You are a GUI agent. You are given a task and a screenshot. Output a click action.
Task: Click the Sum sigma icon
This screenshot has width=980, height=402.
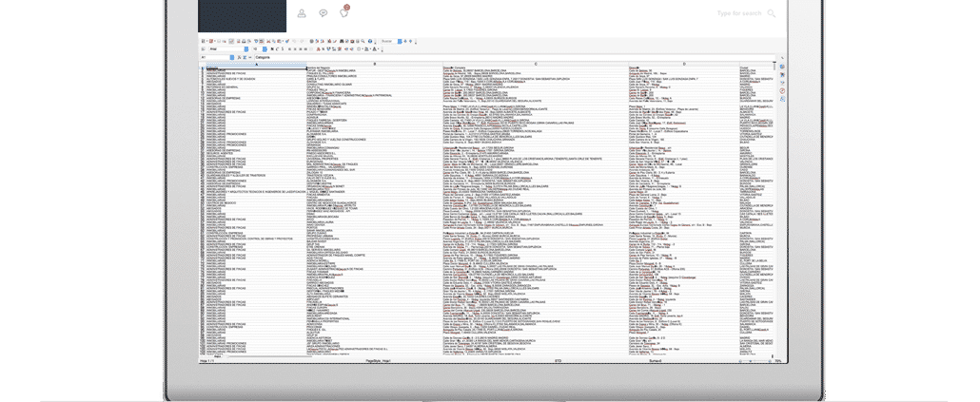pos(245,57)
